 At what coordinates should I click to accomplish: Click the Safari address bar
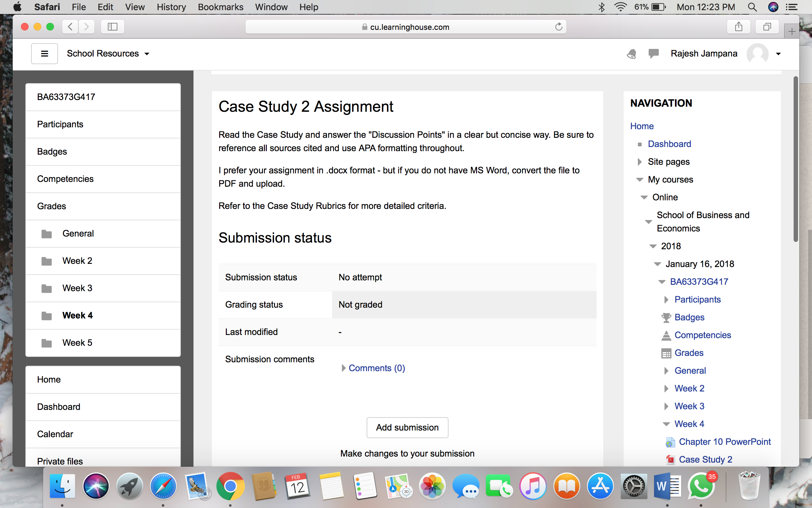(406, 27)
